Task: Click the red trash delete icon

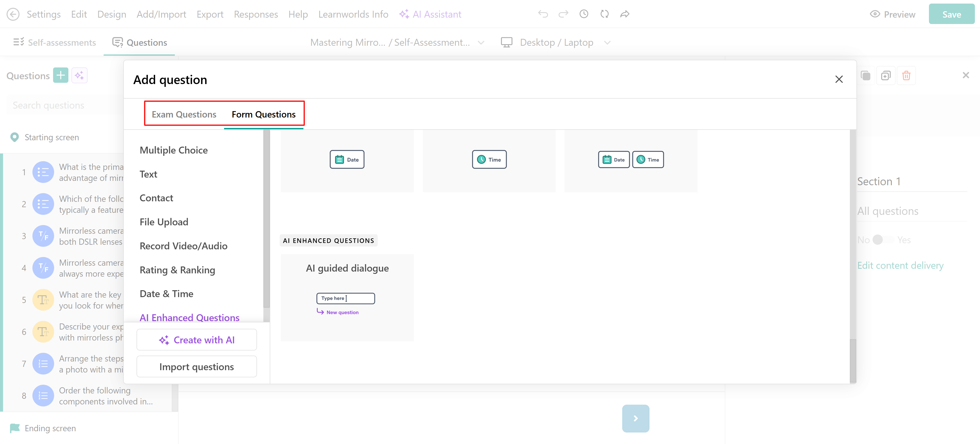Action: point(906,76)
